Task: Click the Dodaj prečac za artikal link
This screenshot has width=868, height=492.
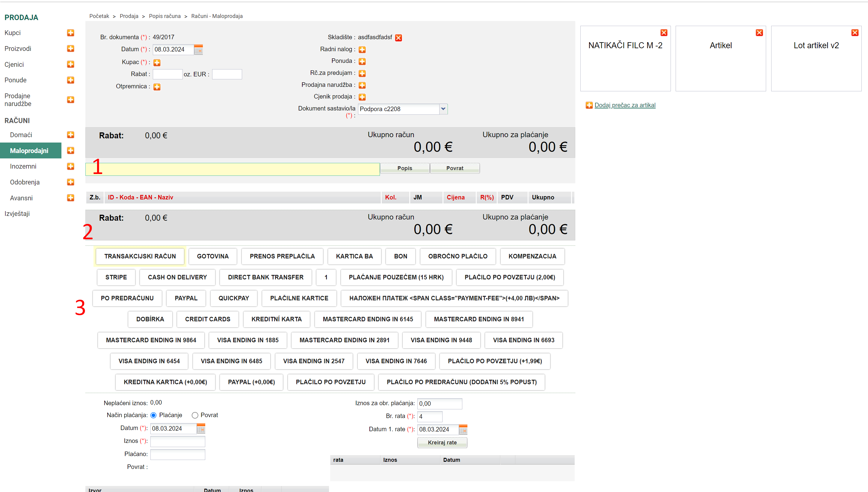Action: click(625, 105)
